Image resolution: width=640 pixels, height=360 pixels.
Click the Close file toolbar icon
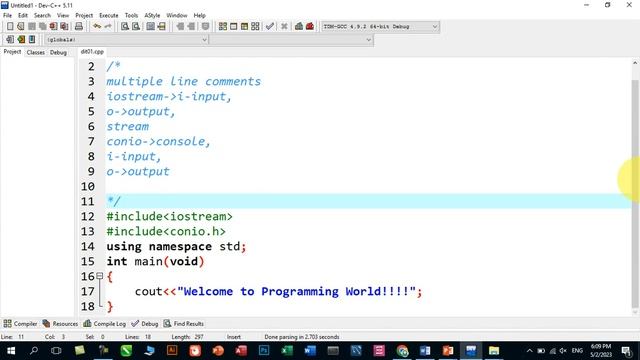pos(53,27)
